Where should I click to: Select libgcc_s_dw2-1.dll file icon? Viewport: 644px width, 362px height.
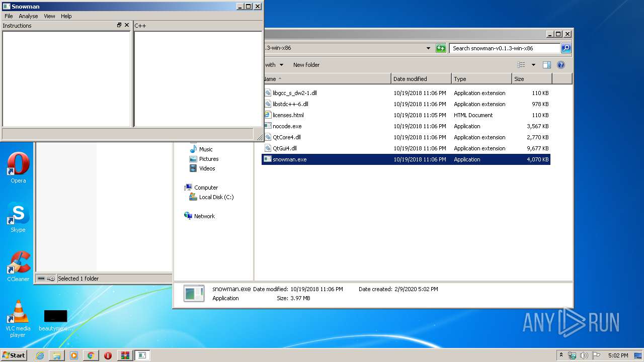coord(268,93)
